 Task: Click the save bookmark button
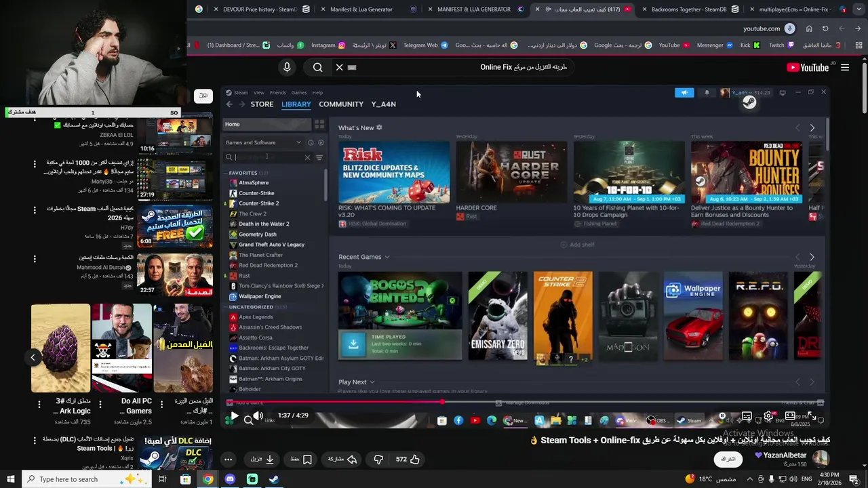pyautogui.click(x=301, y=459)
